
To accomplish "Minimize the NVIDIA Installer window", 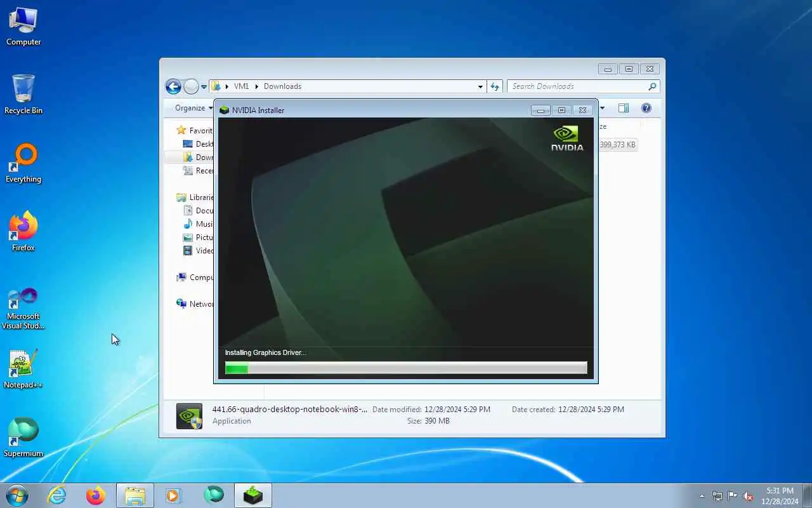I will (540, 110).
